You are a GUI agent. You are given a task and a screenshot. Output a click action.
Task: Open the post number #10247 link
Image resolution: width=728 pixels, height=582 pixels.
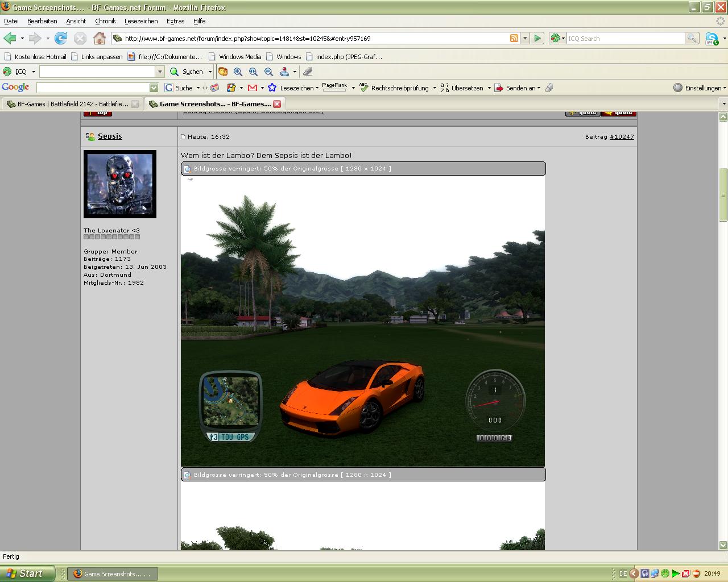click(622, 136)
